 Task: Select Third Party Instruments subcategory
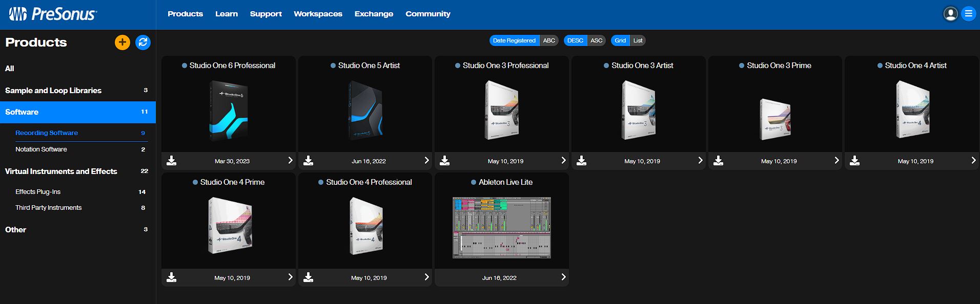(82, 208)
